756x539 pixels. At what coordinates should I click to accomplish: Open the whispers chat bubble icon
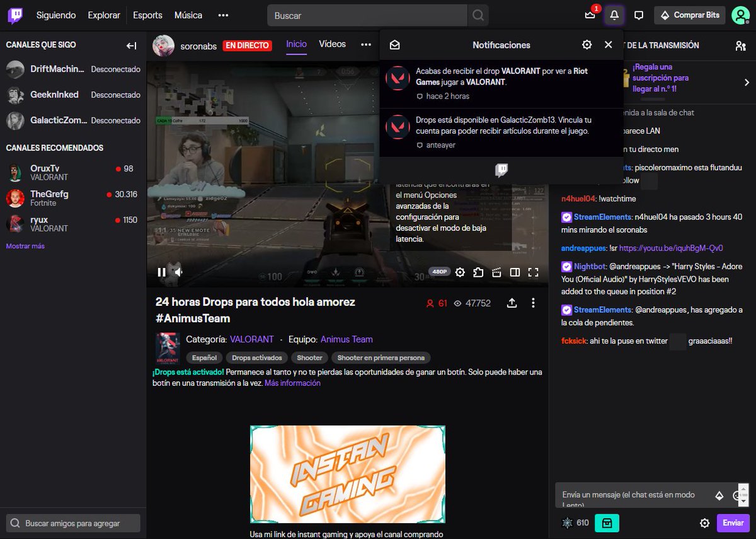tap(639, 15)
